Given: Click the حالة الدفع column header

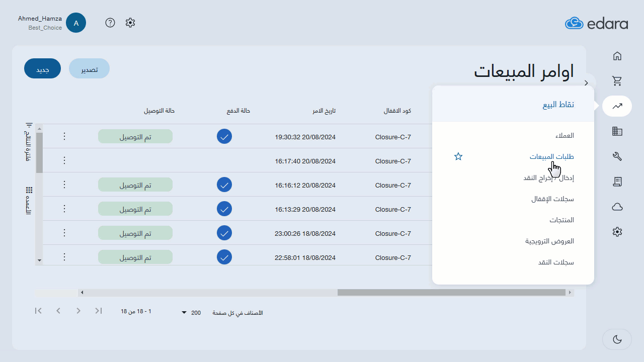Looking at the screenshot, I should click(238, 111).
